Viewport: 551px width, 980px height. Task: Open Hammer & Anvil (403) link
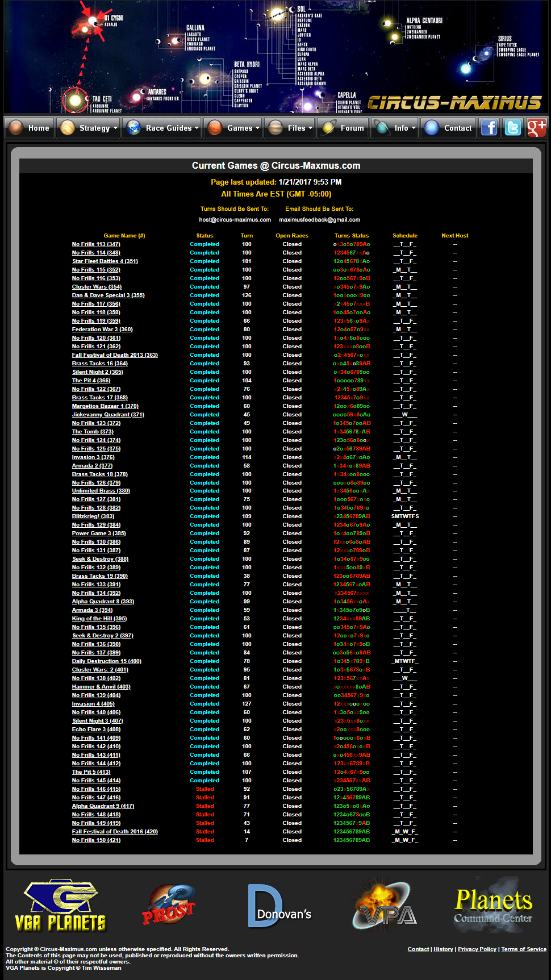[101, 687]
